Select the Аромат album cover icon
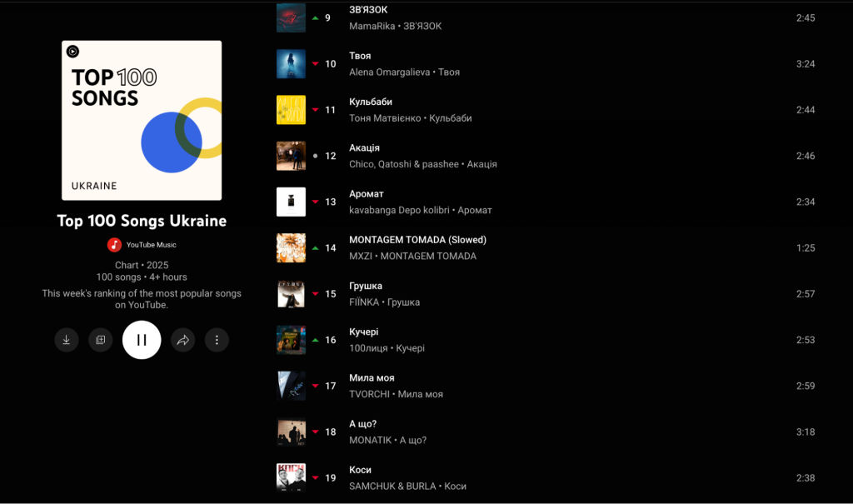 (x=291, y=202)
